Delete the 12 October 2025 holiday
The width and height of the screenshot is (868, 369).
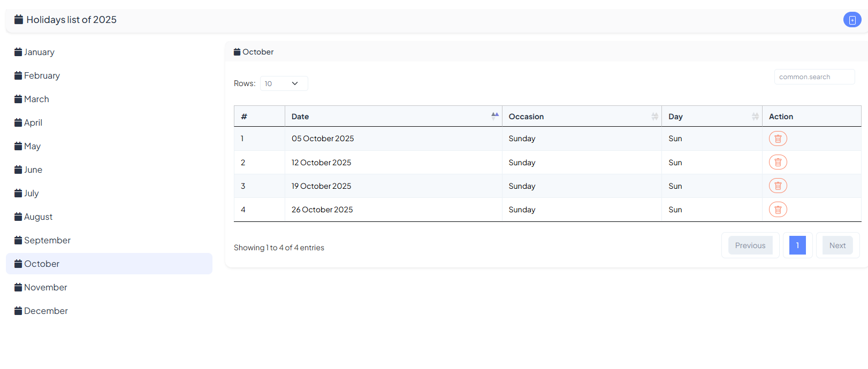[778, 163]
